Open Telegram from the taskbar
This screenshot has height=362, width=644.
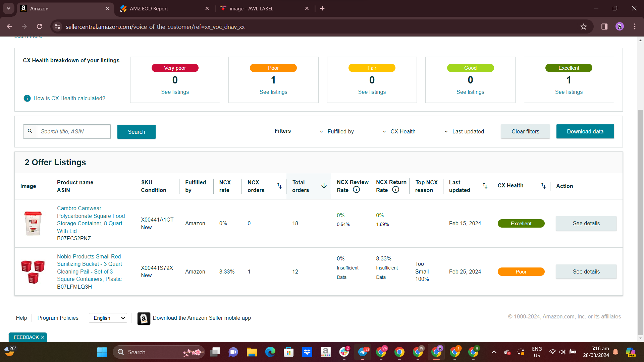point(363,352)
